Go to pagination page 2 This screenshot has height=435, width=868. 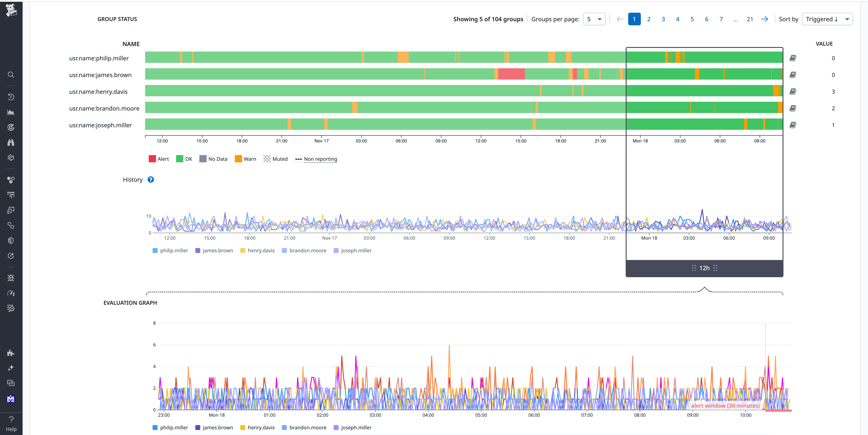[x=649, y=19]
